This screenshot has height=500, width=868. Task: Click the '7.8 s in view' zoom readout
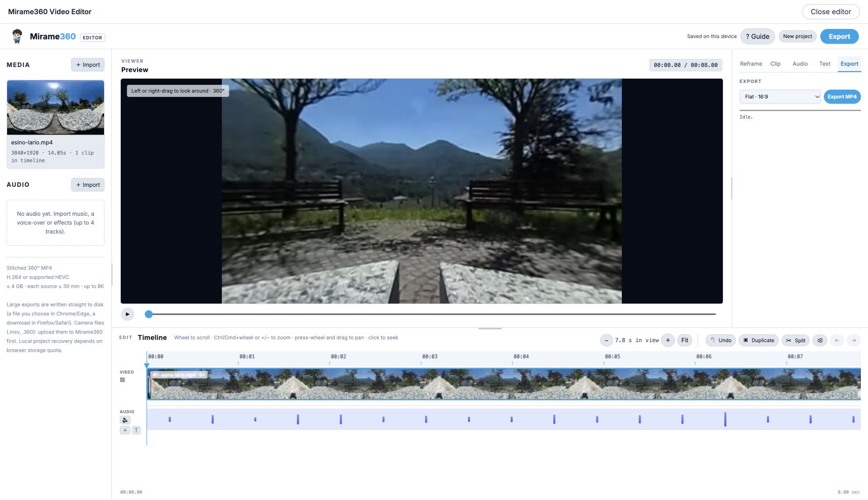637,341
